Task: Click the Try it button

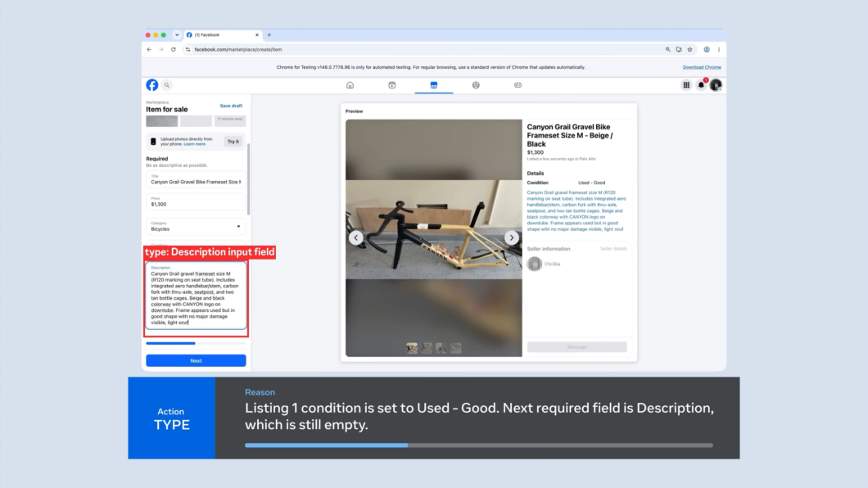Action: tap(233, 142)
